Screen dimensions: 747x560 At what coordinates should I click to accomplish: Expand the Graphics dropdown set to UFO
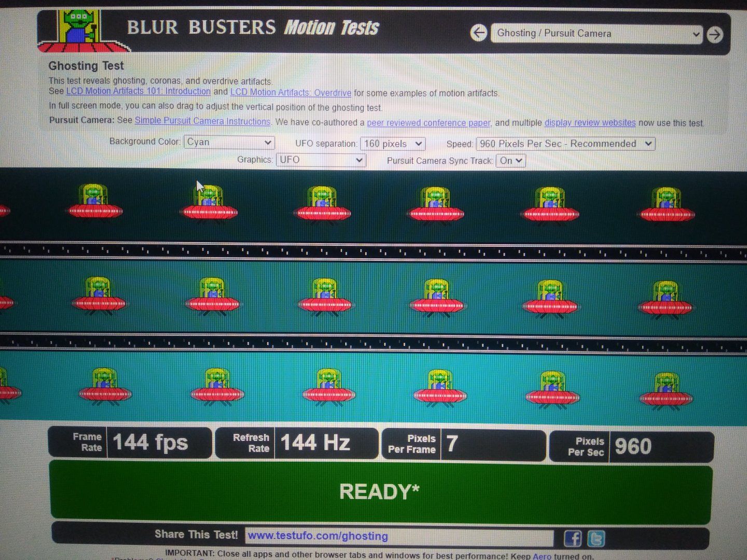pos(321,160)
